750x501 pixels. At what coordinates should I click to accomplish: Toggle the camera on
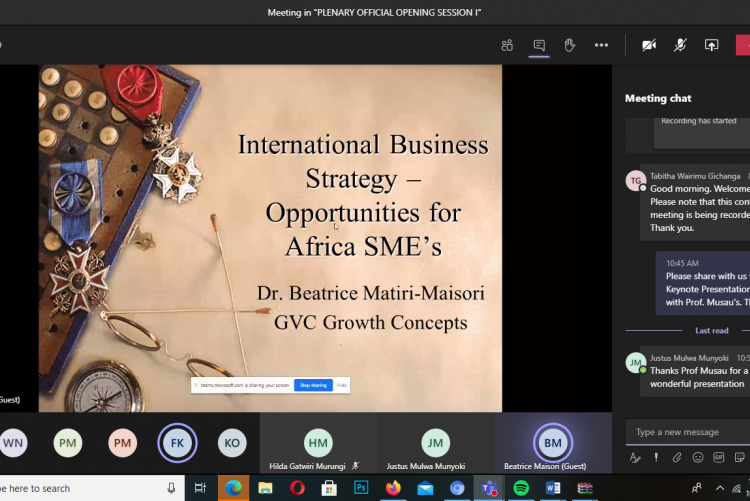(x=649, y=45)
